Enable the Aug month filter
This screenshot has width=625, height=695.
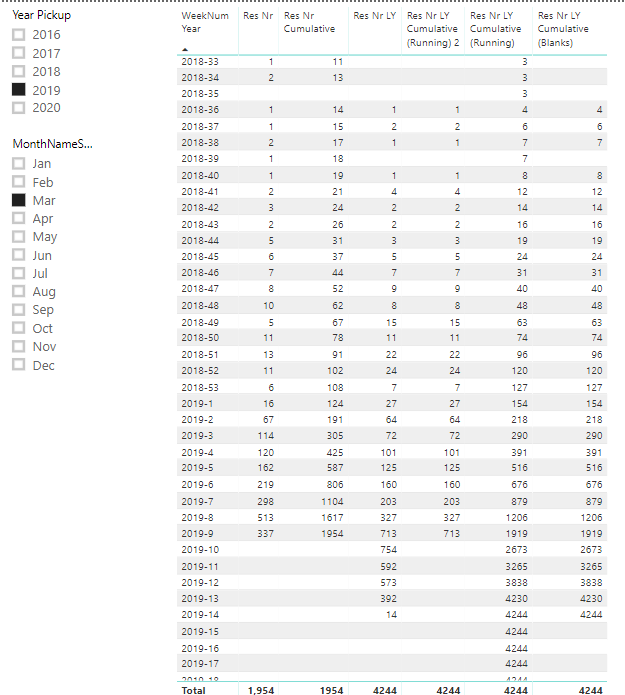click(19, 291)
